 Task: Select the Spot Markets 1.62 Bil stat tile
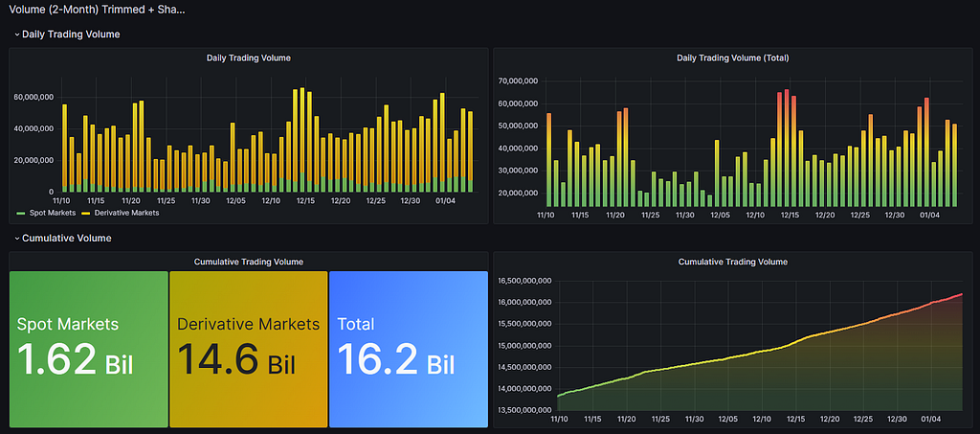tap(88, 349)
